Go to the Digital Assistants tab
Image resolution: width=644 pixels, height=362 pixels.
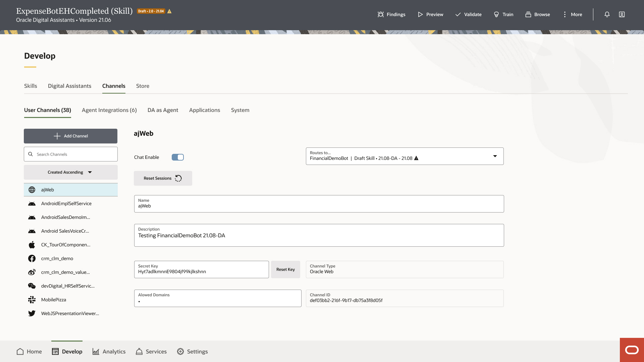(69, 86)
